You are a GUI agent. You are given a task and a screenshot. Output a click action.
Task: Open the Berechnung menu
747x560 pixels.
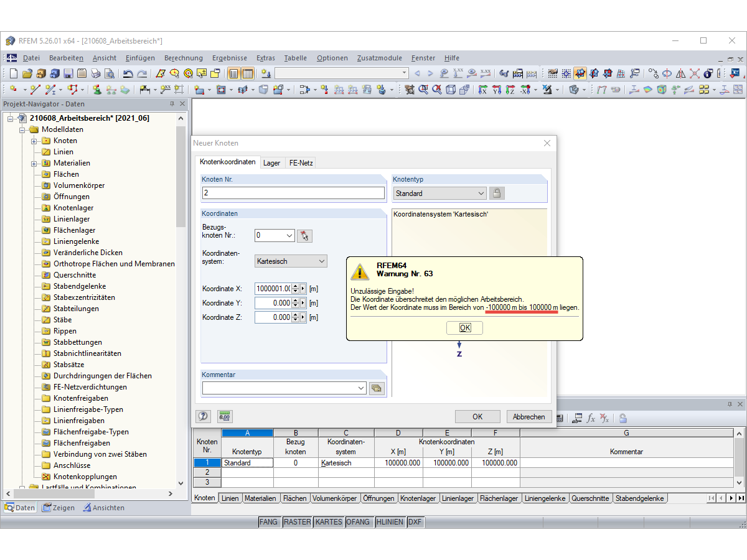click(x=183, y=58)
